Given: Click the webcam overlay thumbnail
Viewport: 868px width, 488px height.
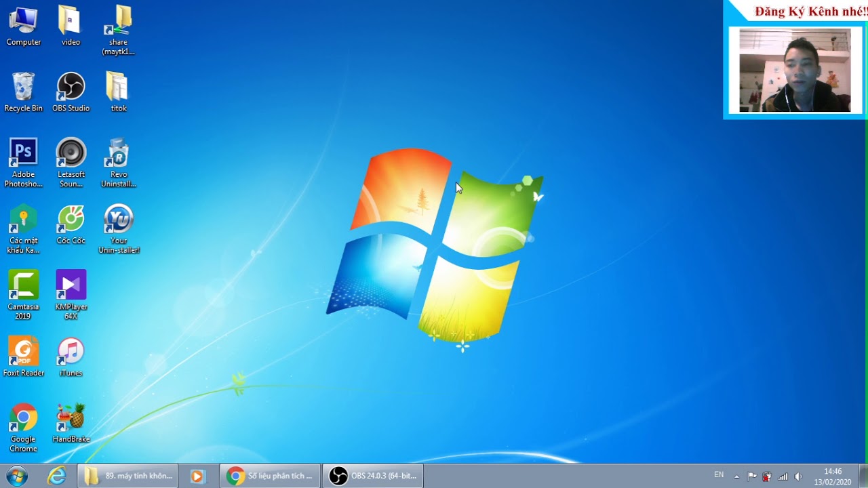Looking at the screenshot, I should [x=795, y=70].
